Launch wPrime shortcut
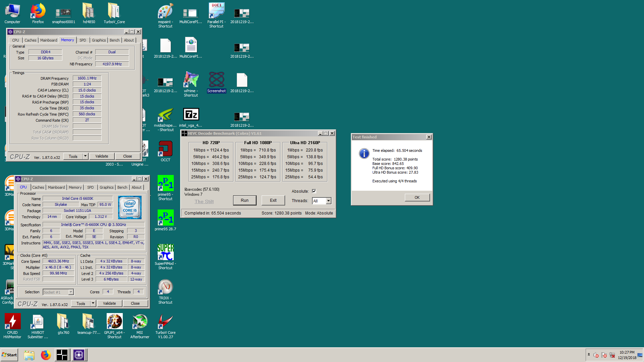This screenshot has width=644, height=362. (191, 84)
